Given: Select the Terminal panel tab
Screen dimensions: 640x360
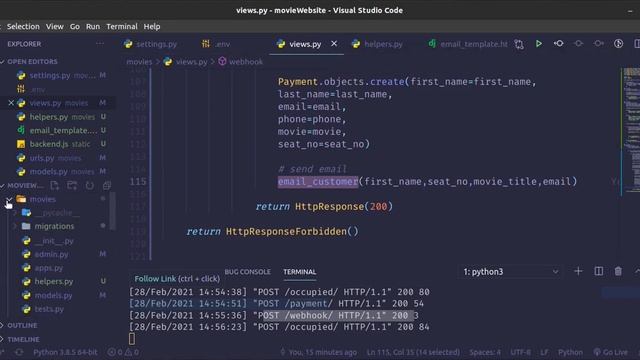Looking at the screenshot, I should (300, 272).
